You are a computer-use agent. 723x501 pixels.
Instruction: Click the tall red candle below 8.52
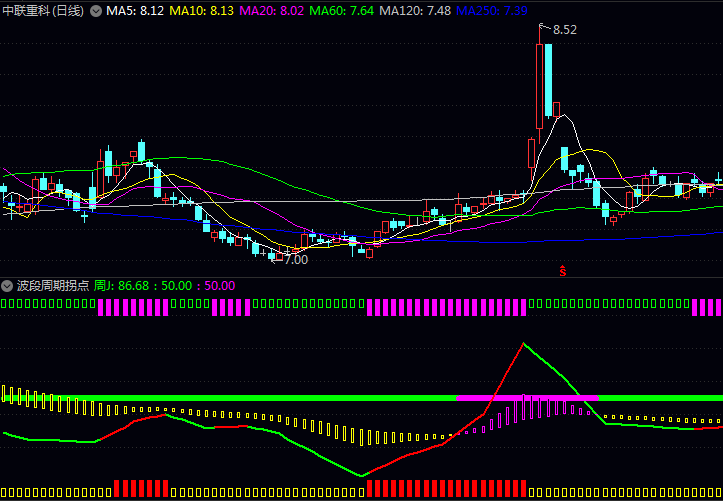click(x=541, y=85)
